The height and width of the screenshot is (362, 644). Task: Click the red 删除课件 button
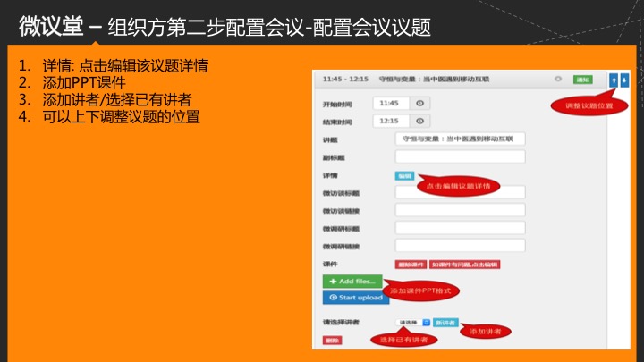pyautogui.click(x=411, y=265)
